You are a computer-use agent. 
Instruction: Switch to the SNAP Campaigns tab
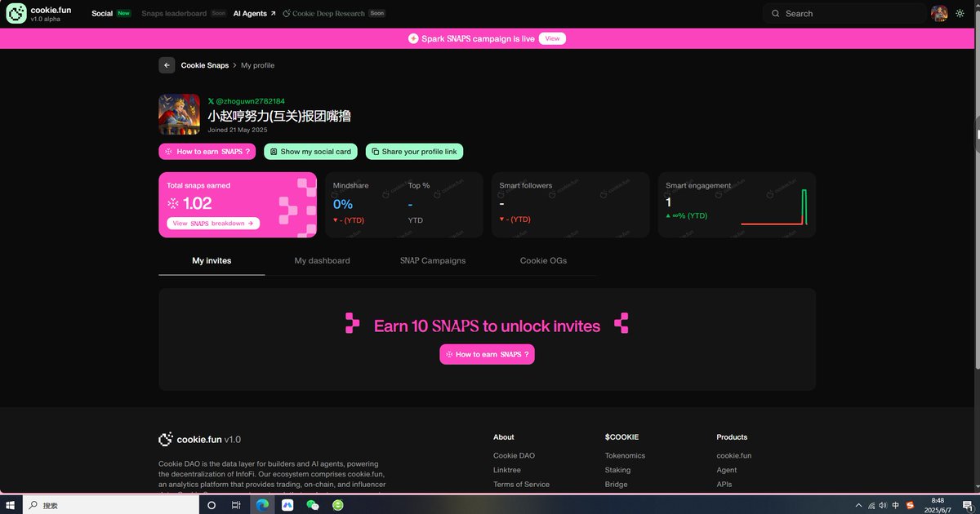[x=433, y=261]
